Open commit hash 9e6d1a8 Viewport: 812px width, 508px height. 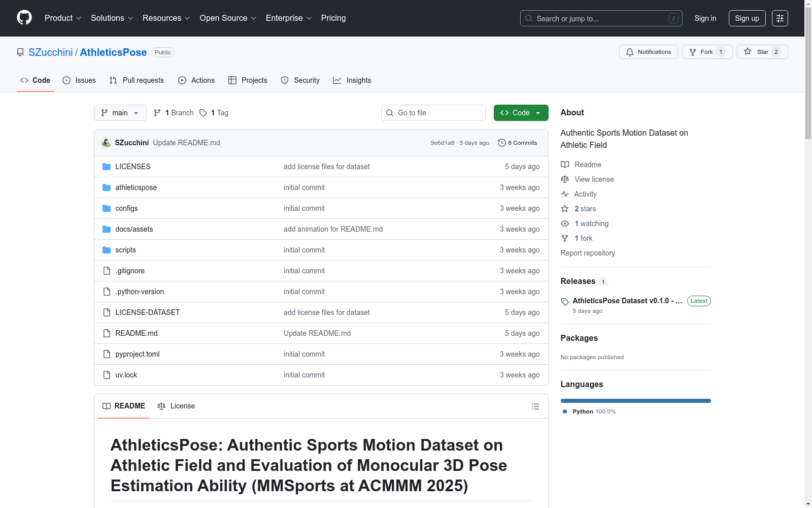[x=443, y=143]
